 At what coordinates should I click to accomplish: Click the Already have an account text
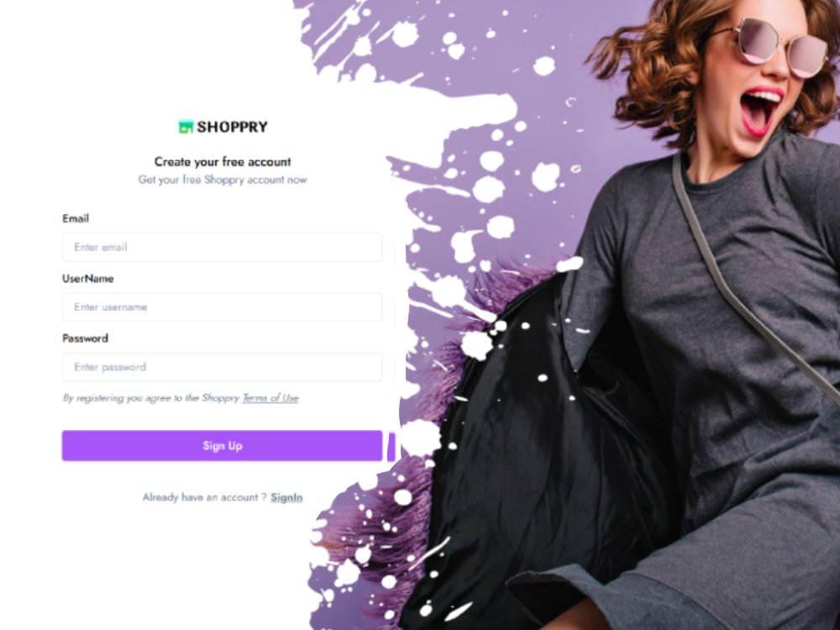pyautogui.click(x=204, y=497)
